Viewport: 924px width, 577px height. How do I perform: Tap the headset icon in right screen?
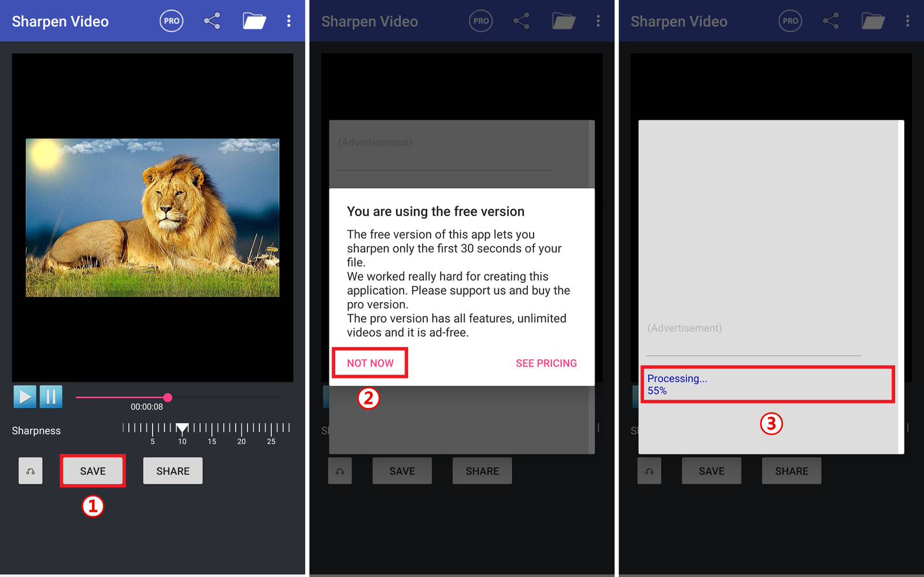click(x=650, y=471)
